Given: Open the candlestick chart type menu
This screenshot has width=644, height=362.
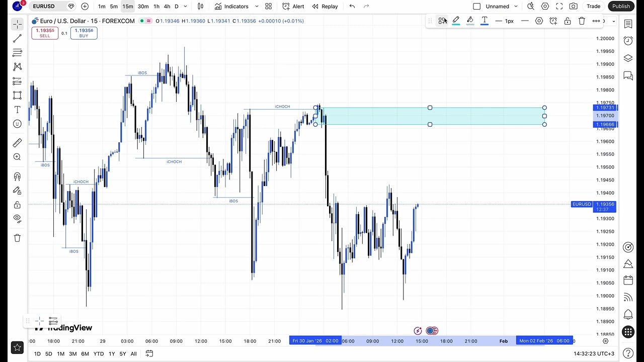Looking at the screenshot, I should [201, 6].
